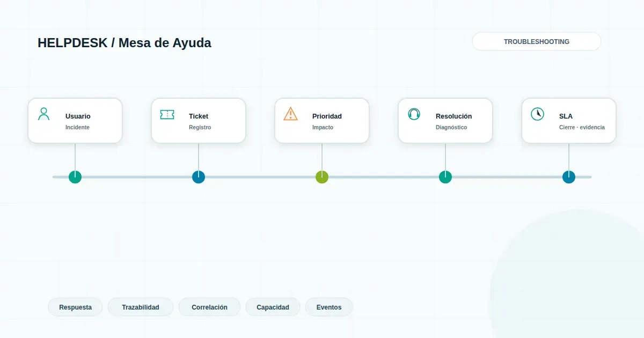Image resolution: width=644 pixels, height=338 pixels.
Task: Choose the Trazabilidad tag
Action: pos(141,307)
